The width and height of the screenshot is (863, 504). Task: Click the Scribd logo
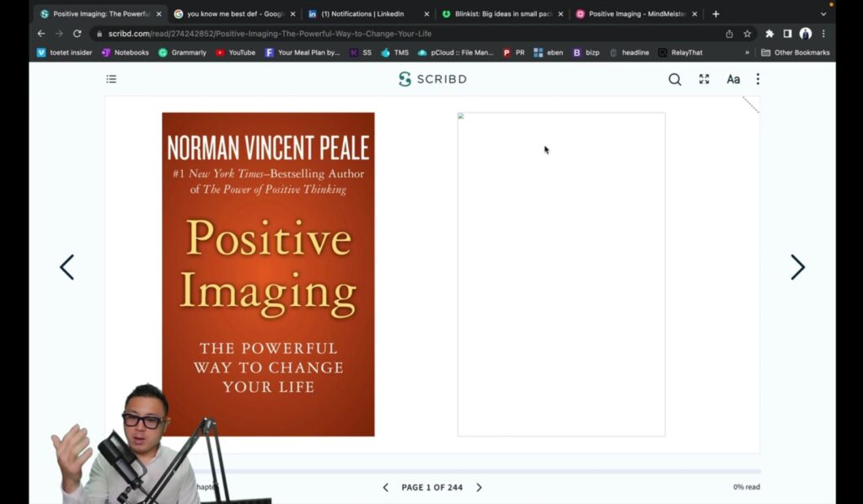click(x=432, y=79)
